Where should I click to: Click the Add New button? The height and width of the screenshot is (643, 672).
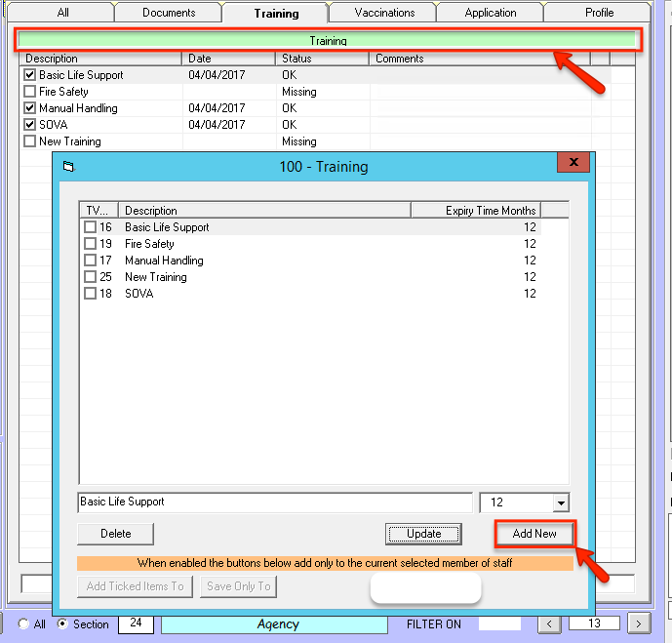click(x=534, y=534)
